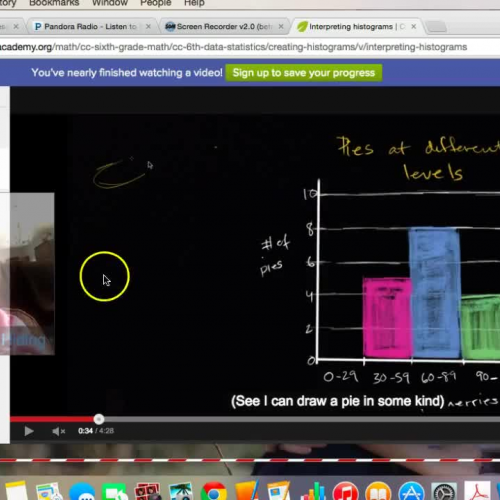
Task: Open the People menu
Action: pyautogui.click(x=156, y=3)
